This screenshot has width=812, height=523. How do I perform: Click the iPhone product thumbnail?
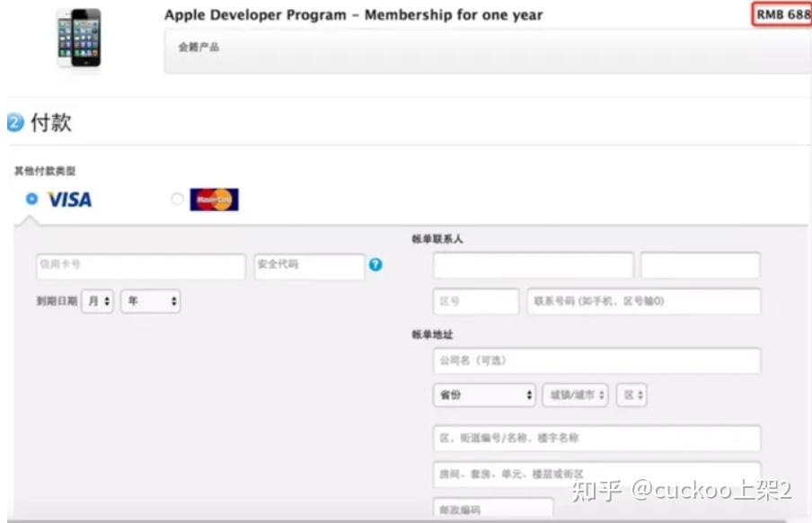tap(79, 38)
